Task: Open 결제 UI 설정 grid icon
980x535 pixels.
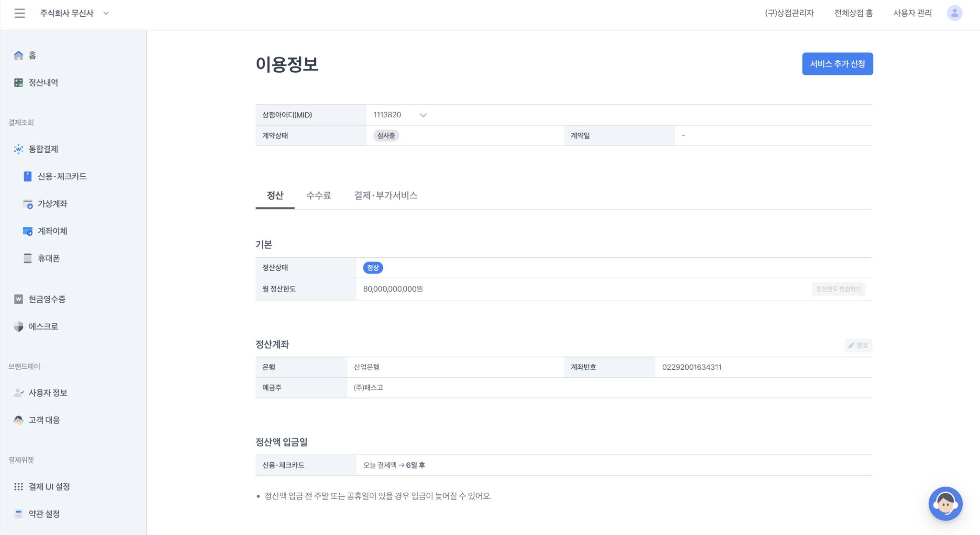Action: point(19,487)
